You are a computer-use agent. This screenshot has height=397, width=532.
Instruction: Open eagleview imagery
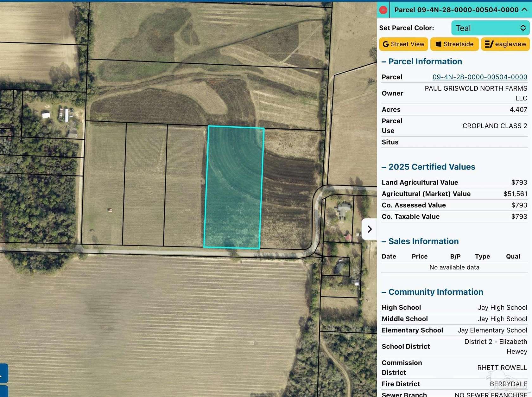coord(505,44)
